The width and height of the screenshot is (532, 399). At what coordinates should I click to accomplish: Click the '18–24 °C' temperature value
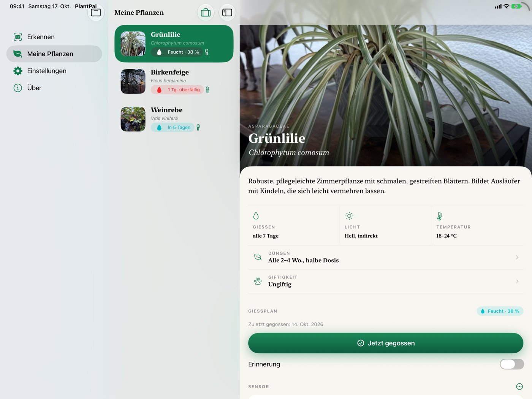pyautogui.click(x=446, y=236)
